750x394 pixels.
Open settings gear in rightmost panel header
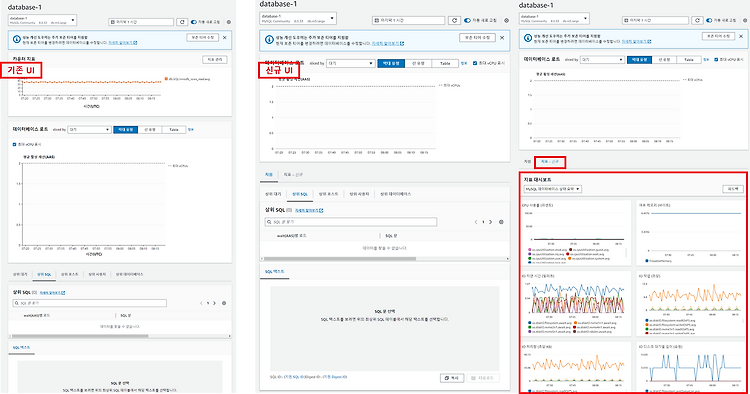click(745, 21)
